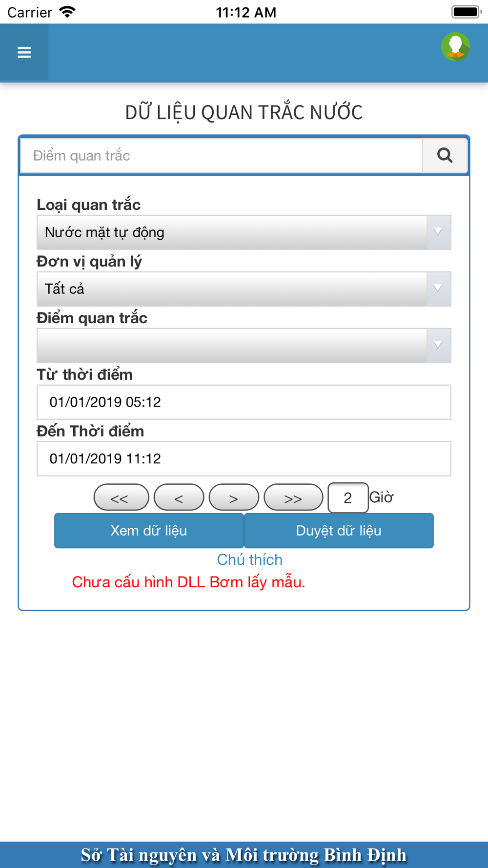Tap the battery status icon
Image resolution: width=488 pixels, height=868 pixels.
[466, 12]
